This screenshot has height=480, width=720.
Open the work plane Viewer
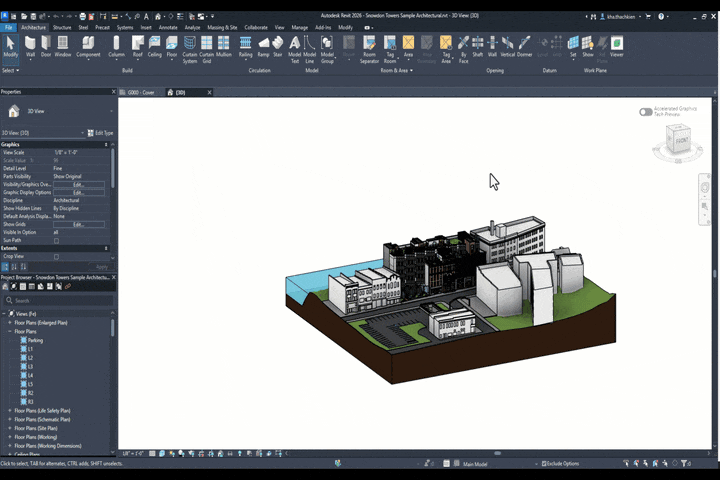tap(617, 47)
